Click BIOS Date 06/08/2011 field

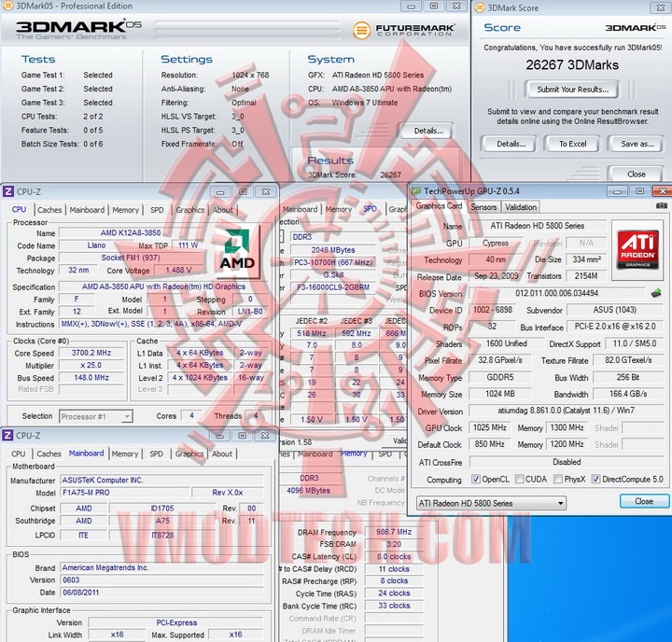tap(161, 593)
